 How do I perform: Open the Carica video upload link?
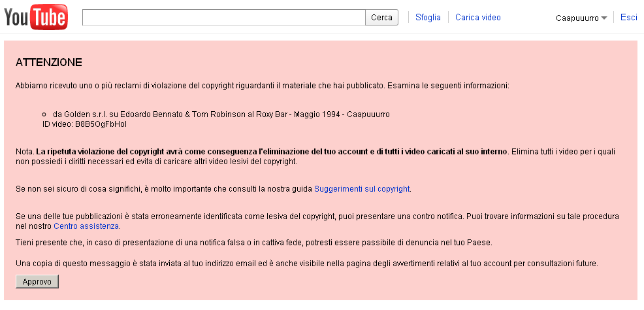point(478,17)
